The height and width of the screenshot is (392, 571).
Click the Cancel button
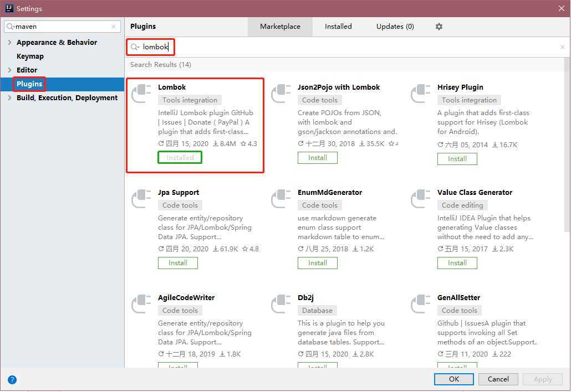498,379
